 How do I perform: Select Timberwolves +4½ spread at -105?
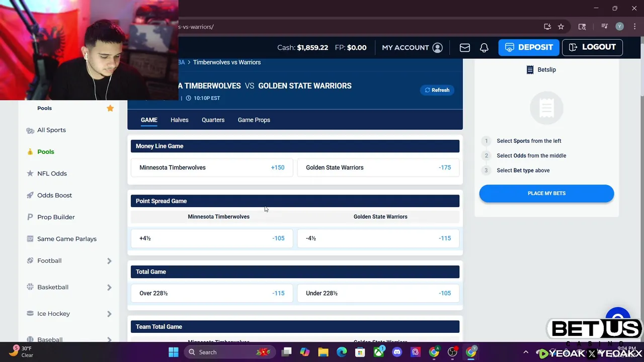[x=212, y=238]
